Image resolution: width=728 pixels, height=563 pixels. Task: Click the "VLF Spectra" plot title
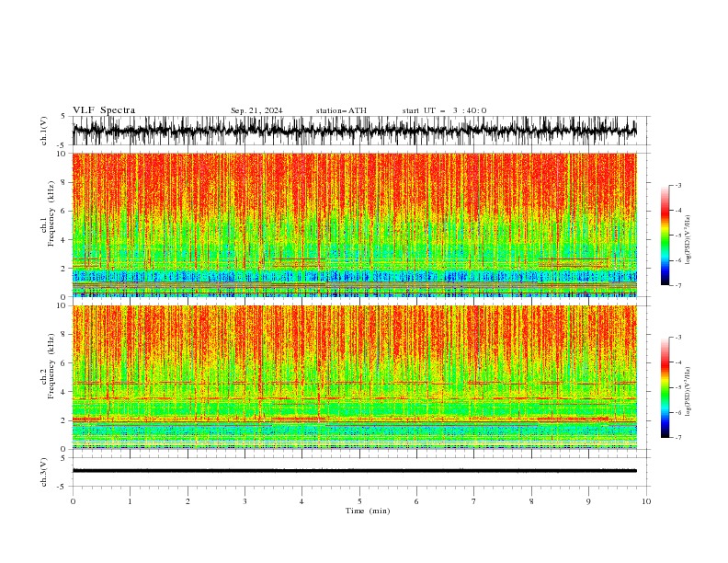coord(104,110)
